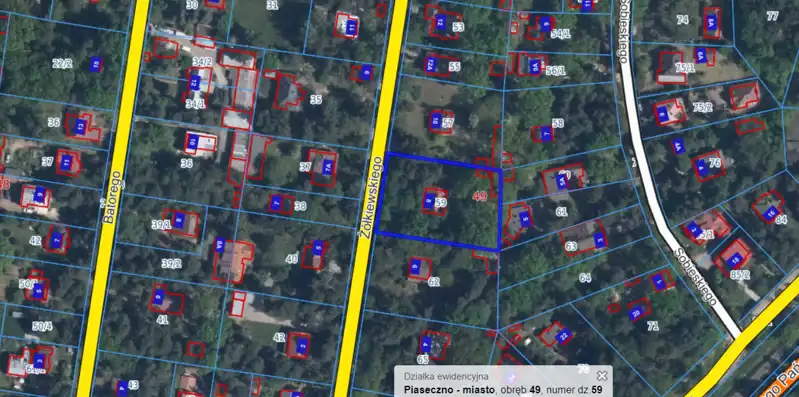Click parcel number 40 label

click(291, 259)
